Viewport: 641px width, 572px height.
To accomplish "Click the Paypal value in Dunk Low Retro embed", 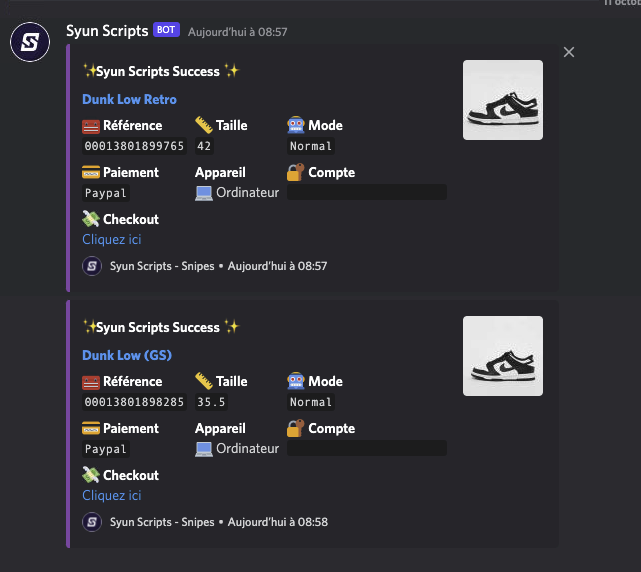I will click(105, 193).
